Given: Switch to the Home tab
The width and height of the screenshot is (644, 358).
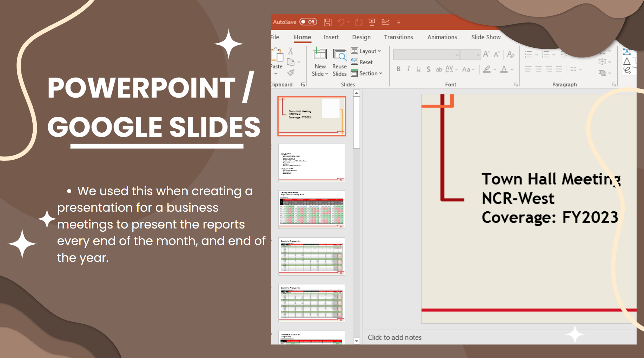Looking at the screenshot, I should tap(303, 37).
